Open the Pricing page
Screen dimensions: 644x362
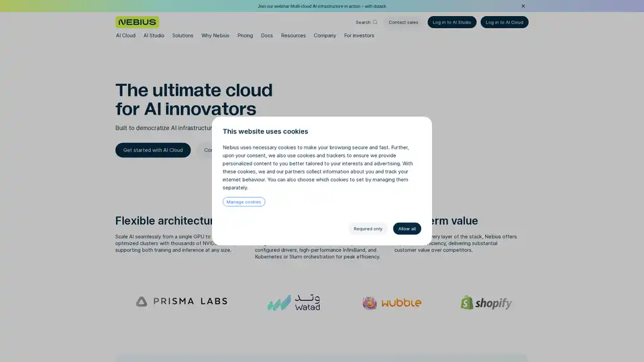(245, 36)
